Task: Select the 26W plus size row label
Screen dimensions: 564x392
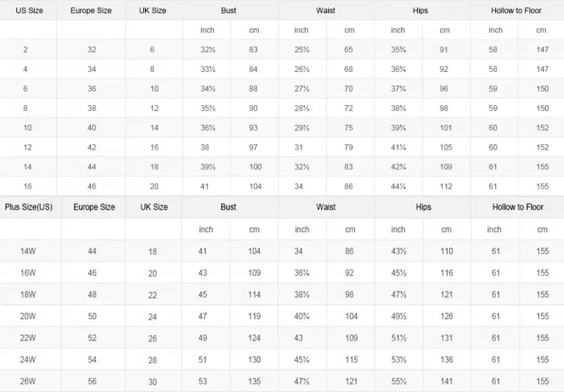Action: 29,382
